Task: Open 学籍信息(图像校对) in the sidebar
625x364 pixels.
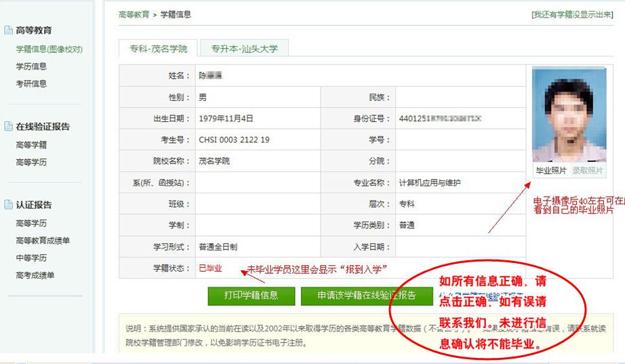Action: coord(49,49)
